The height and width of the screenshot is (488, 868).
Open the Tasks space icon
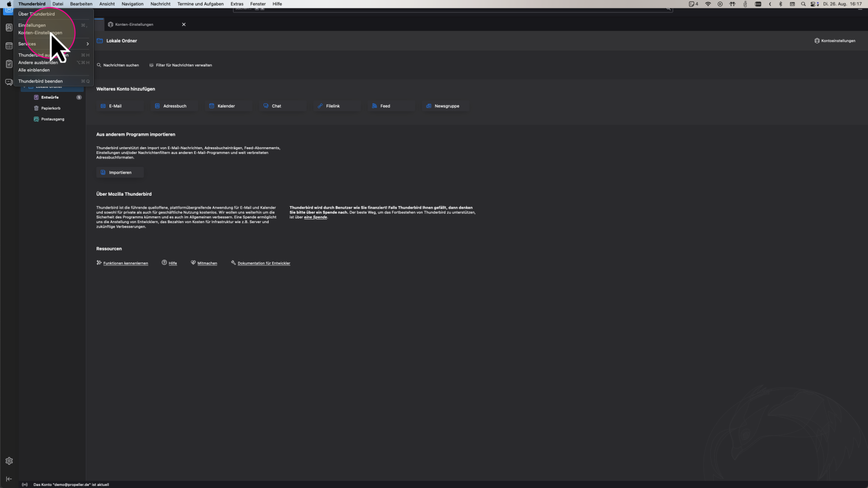click(x=9, y=64)
